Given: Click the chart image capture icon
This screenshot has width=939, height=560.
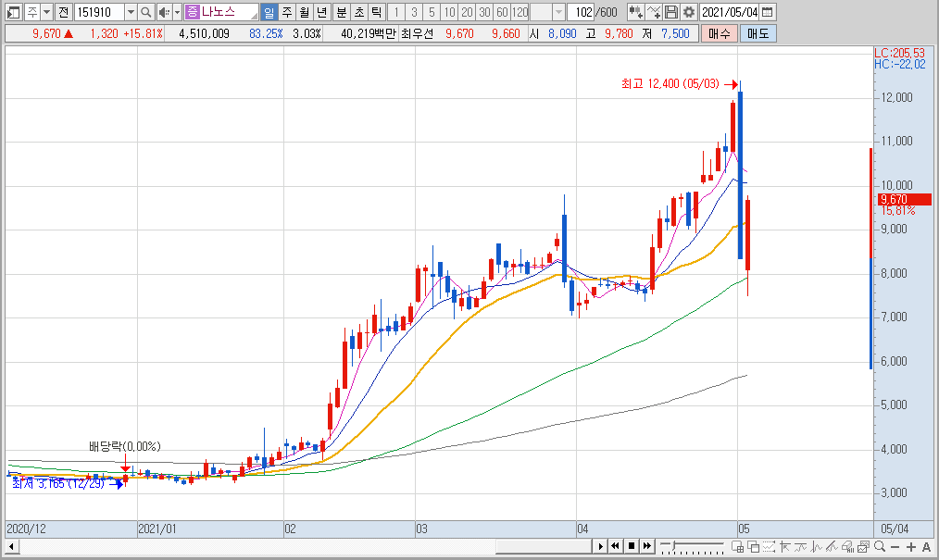Looking at the screenshot, I should pos(863,546).
